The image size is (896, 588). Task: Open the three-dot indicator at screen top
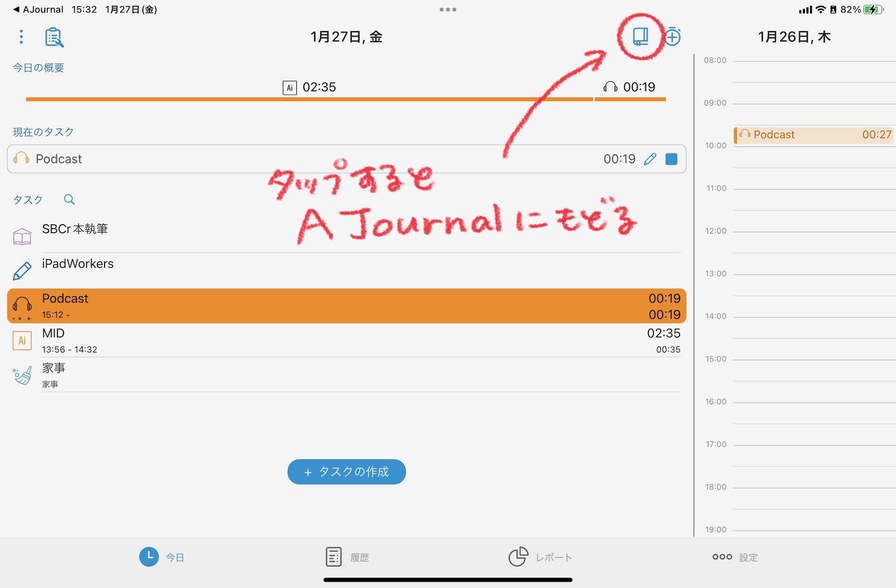(448, 9)
